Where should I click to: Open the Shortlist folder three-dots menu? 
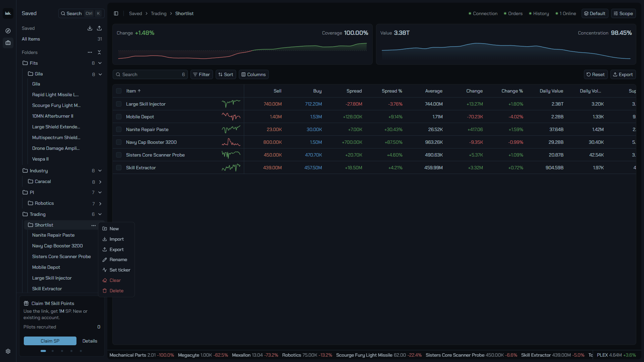click(94, 225)
